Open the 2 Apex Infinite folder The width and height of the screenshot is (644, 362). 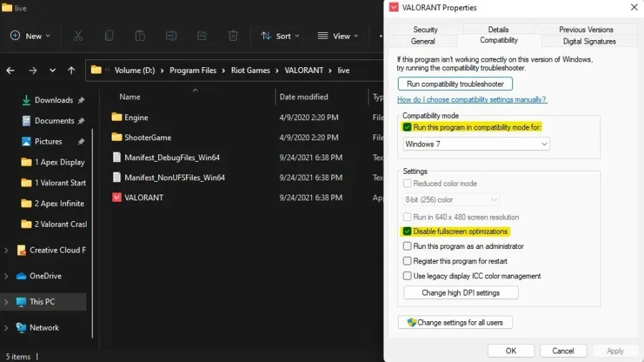click(x=54, y=204)
